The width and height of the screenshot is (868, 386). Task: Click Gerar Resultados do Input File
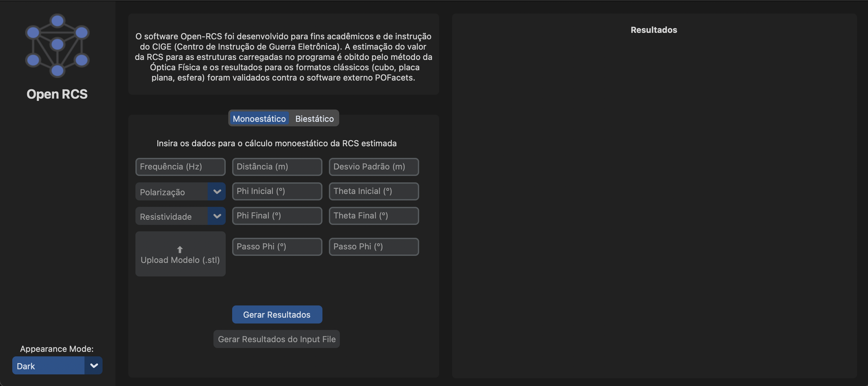tap(276, 339)
